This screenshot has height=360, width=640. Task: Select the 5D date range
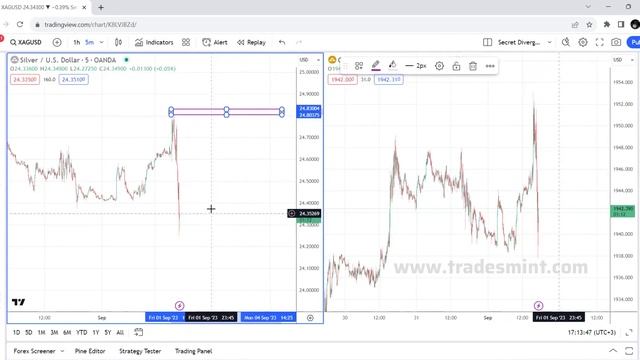(29, 333)
